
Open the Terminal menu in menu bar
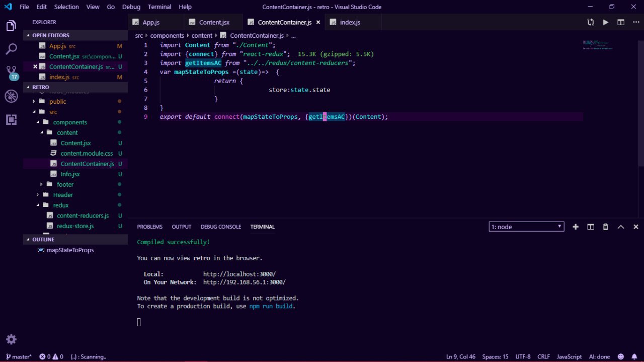point(159,7)
